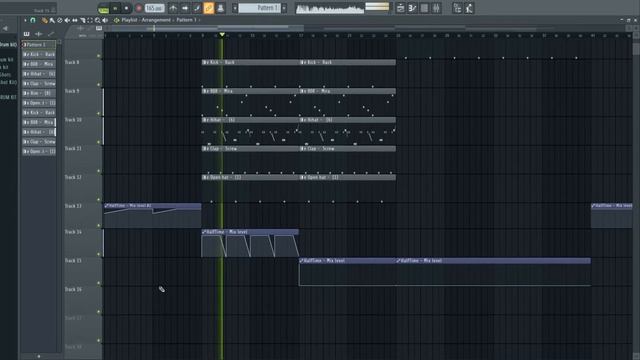Image resolution: width=640 pixels, height=360 pixels.
Task: Click the right-arrow icon in the top toolbar
Action: click(185, 8)
